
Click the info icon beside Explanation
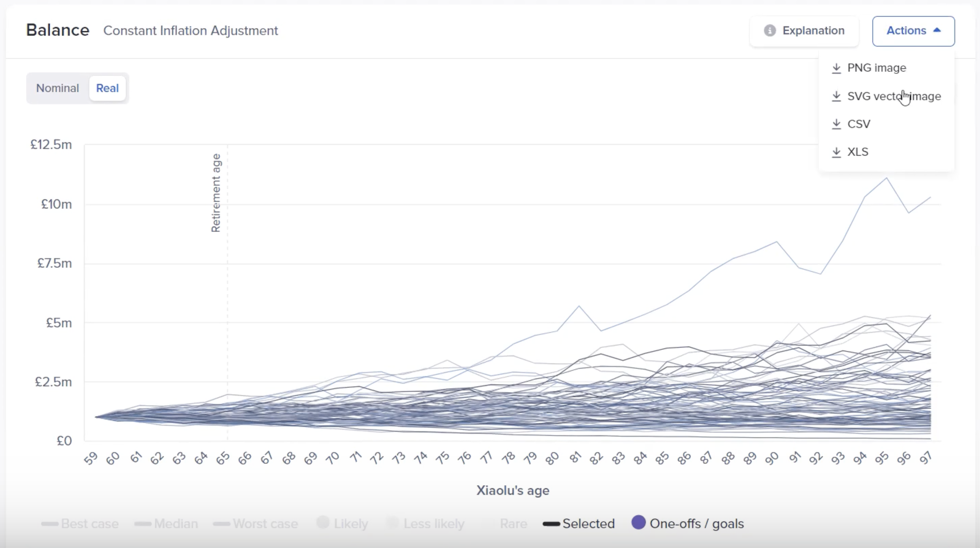point(770,31)
